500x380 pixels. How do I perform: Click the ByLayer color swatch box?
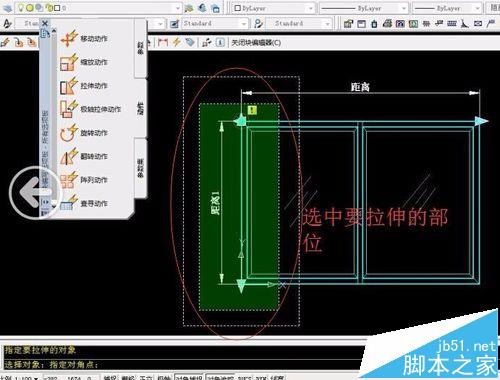click(x=237, y=8)
